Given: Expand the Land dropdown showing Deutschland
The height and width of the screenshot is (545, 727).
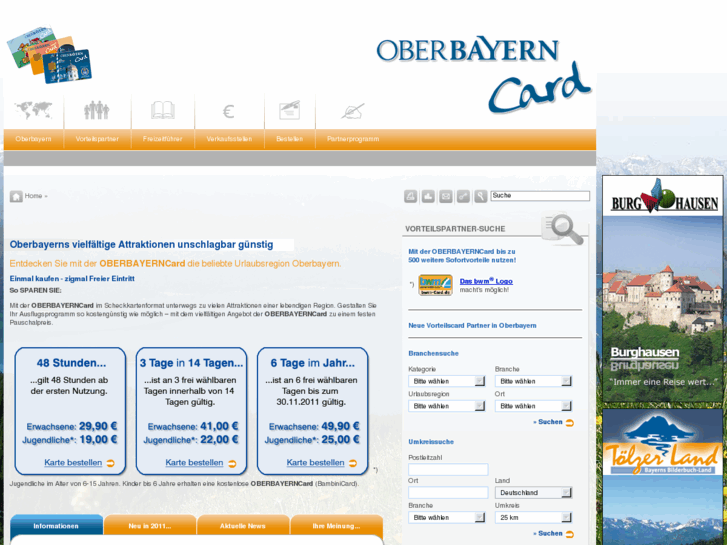Looking at the screenshot, I should pyautogui.click(x=533, y=493).
